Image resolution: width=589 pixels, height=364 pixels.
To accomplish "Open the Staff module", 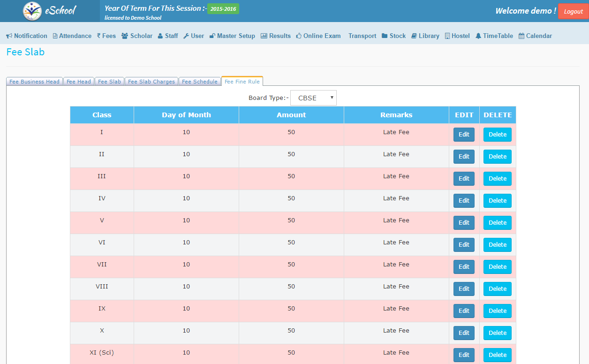I will tap(168, 36).
